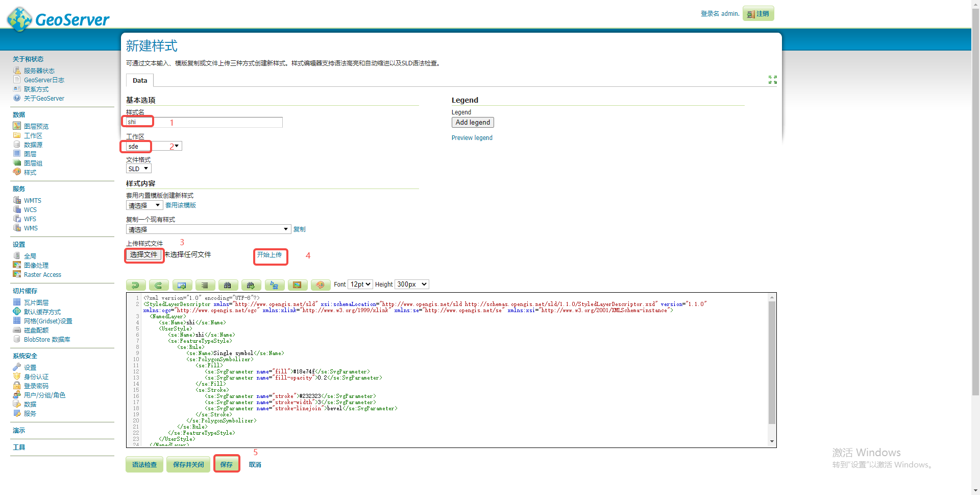Click the find-next binoculars icon with the arrow
Viewport: 980px width, 495px height.
(x=251, y=285)
